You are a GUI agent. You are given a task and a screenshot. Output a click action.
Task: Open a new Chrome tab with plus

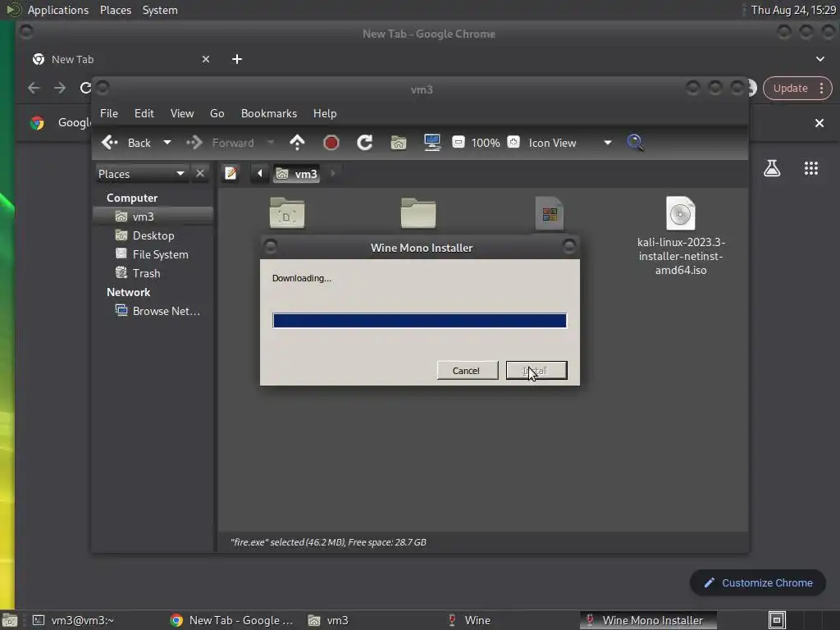click(x=237, y=59)
